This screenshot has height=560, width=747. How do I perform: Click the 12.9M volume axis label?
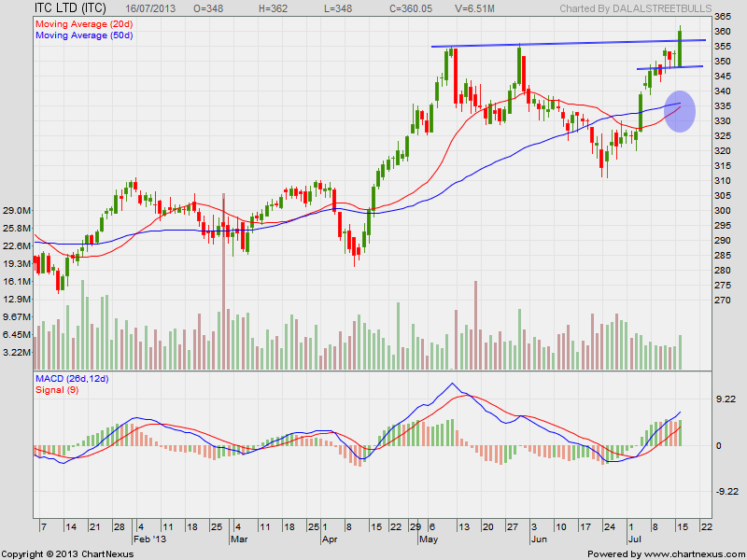tap(17, 299)
